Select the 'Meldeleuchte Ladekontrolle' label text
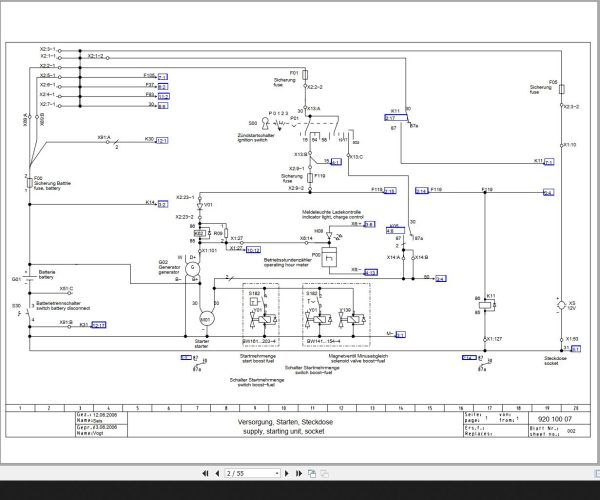The width and height of the screenshot is (600, 500). click(331, 212)
